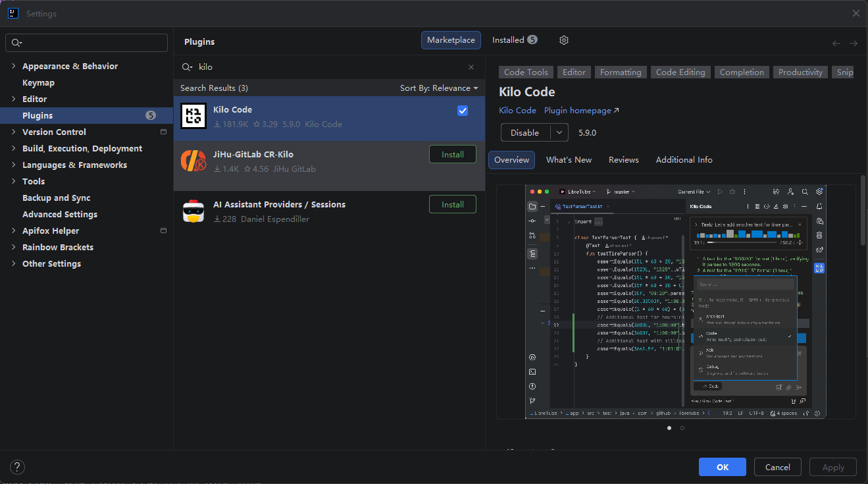868x484 pixels.
Task: Click the back navigation arrow
Action: click(836, 43)
